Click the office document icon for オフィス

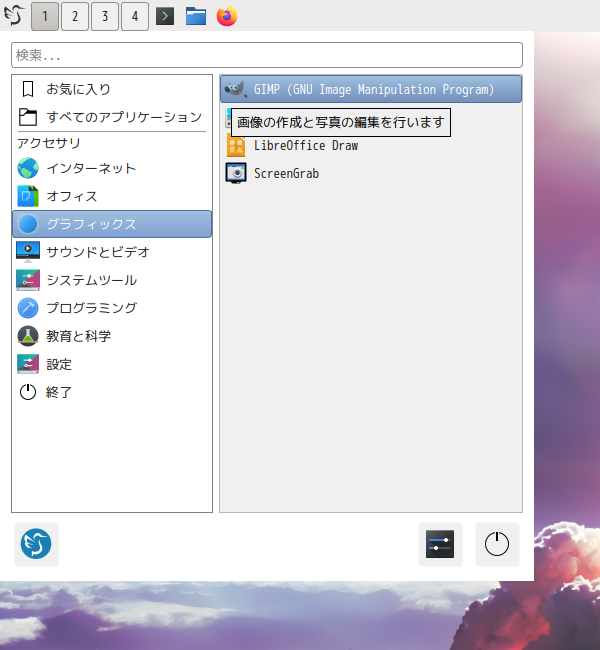coord(28,196)
